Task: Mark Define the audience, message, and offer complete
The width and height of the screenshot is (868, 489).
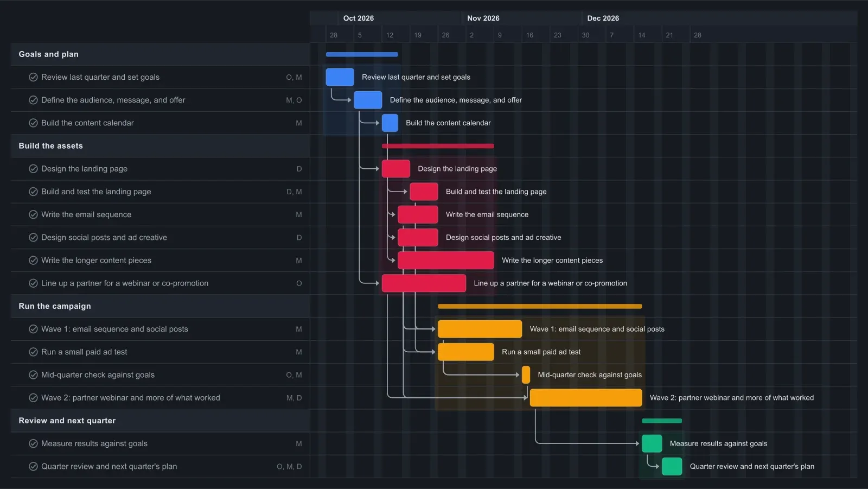Action: coord(33,100)
